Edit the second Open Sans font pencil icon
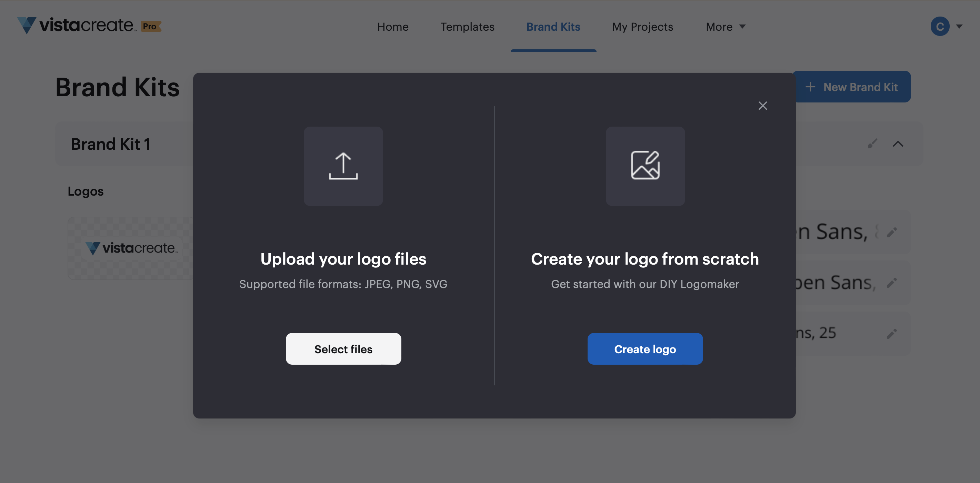 pyautogui.click(x=891, y=283)
